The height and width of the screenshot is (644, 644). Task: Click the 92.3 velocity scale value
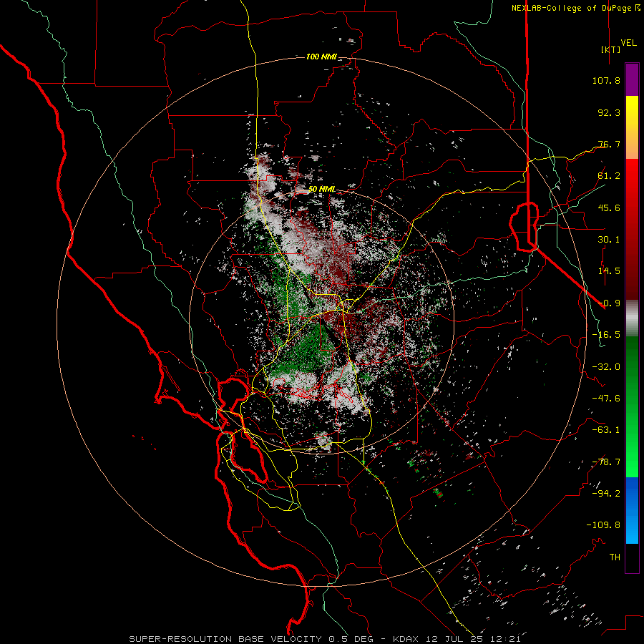609,112
